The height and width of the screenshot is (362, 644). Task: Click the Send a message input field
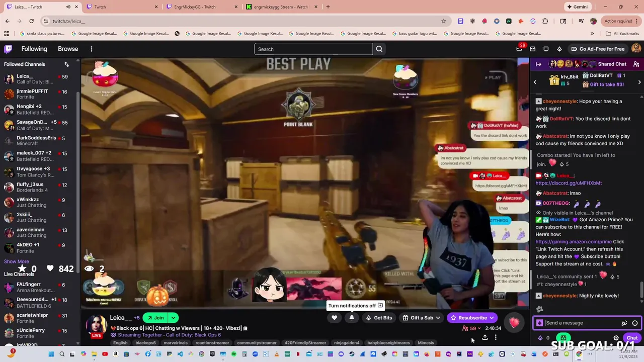[581, 323]
